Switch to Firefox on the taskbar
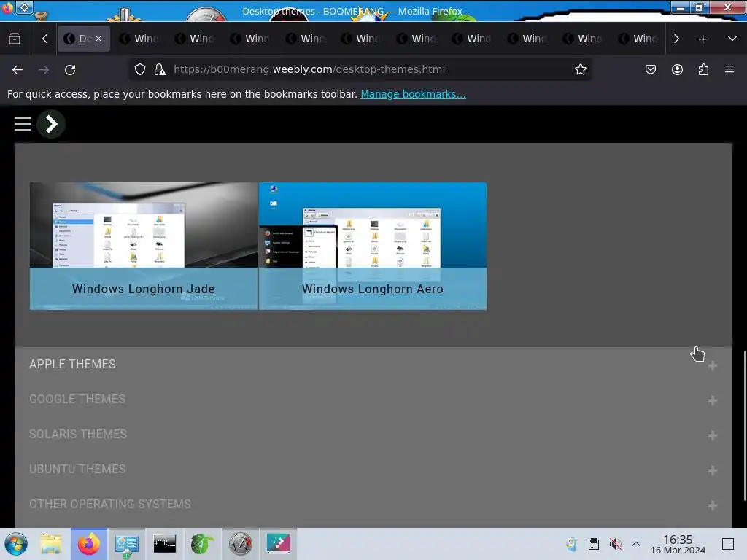 [89, 544]
